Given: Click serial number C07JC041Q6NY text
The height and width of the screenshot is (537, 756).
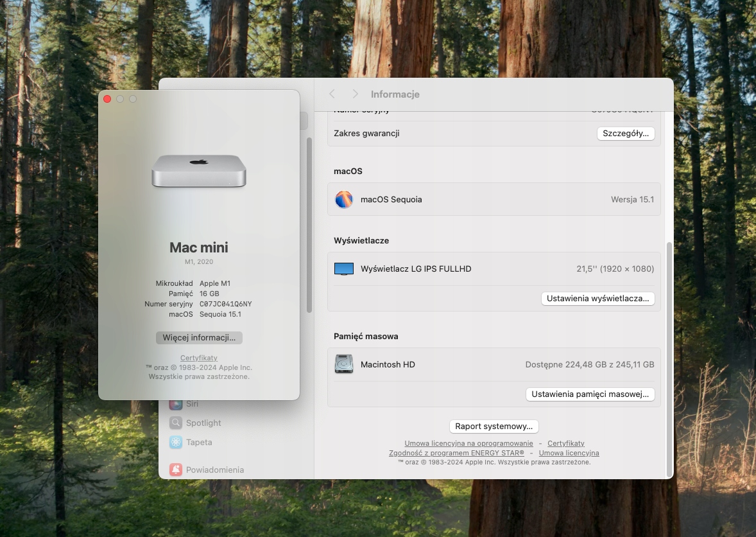Looking at the screenshot, I should (x=226, y=304).
